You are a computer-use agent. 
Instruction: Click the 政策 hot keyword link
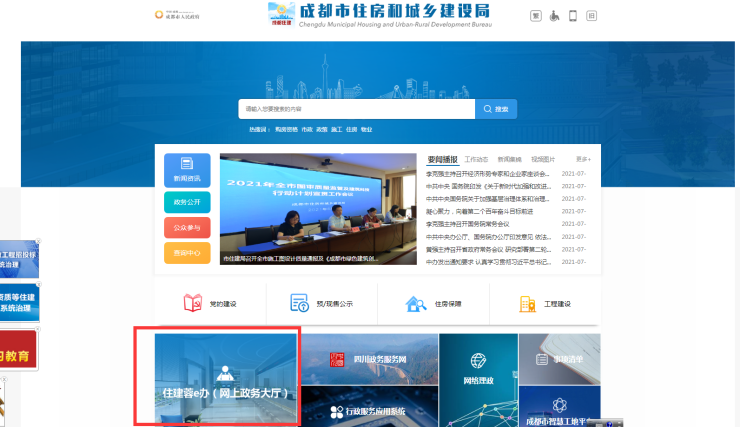pyautogui.click(x=322, y=129)
